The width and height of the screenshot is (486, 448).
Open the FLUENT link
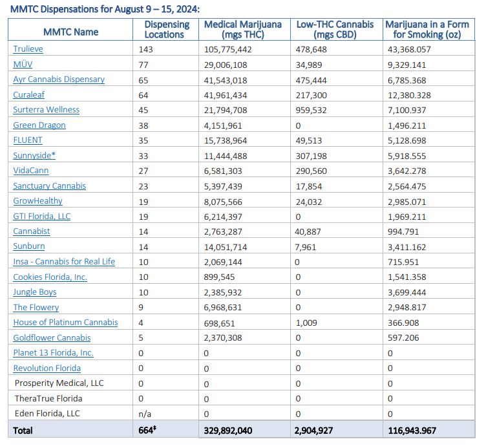[28, 140]
